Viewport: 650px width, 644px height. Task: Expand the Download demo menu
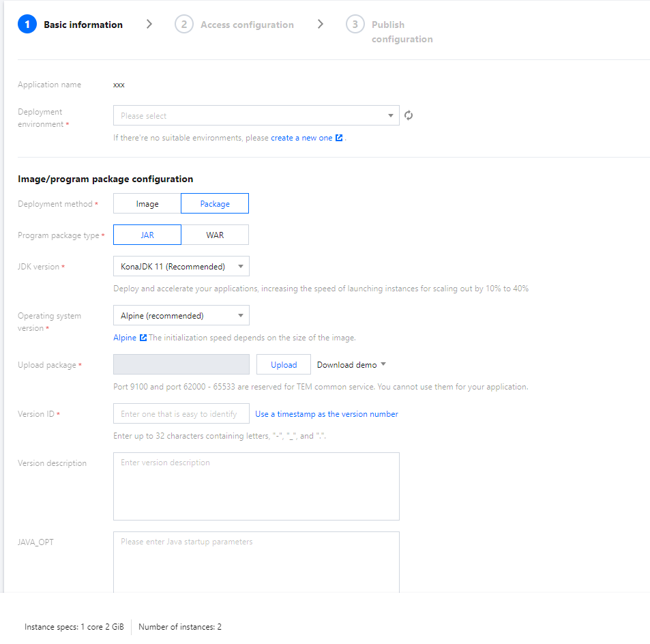pos(351,365)
